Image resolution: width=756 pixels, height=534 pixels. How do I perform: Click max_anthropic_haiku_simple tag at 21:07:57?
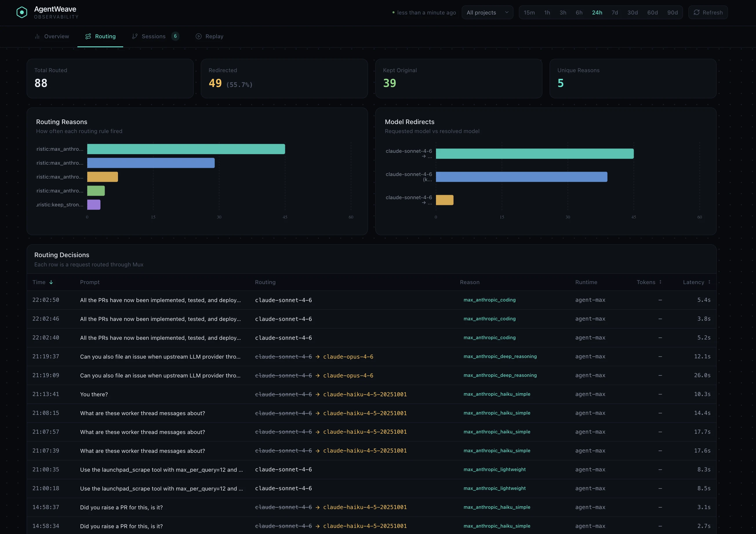[497, 432]
